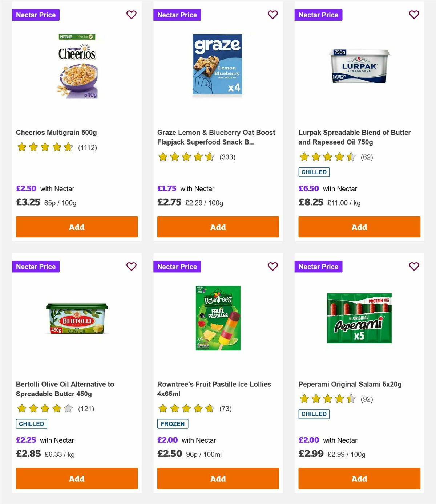Click the star rating for Cheerios Multigrain
This screenshot has width=436, height=504.
(x=45, y=147)
